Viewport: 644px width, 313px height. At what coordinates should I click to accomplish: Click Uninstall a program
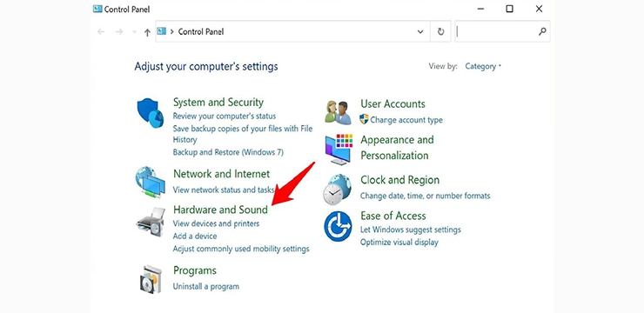click(x=205, y=286)
